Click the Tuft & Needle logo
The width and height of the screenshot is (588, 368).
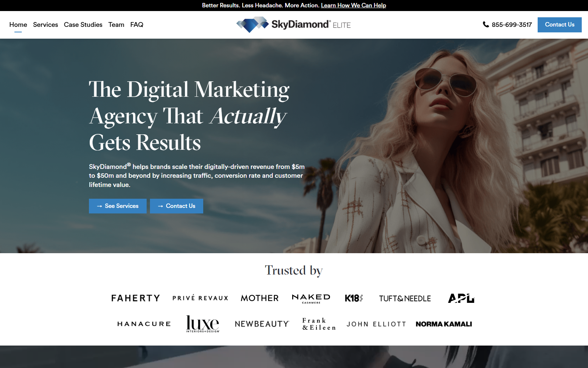pos(405,298)
